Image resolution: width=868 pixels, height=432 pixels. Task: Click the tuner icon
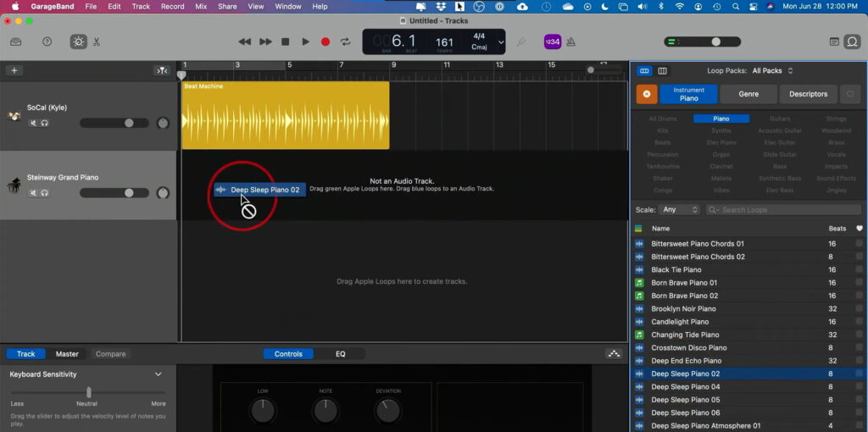pos(521,42)
